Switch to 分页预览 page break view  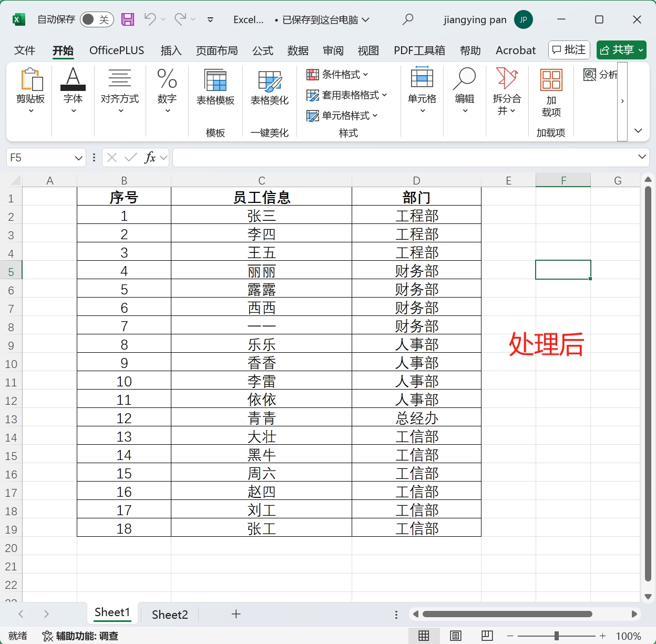(486, 636)
